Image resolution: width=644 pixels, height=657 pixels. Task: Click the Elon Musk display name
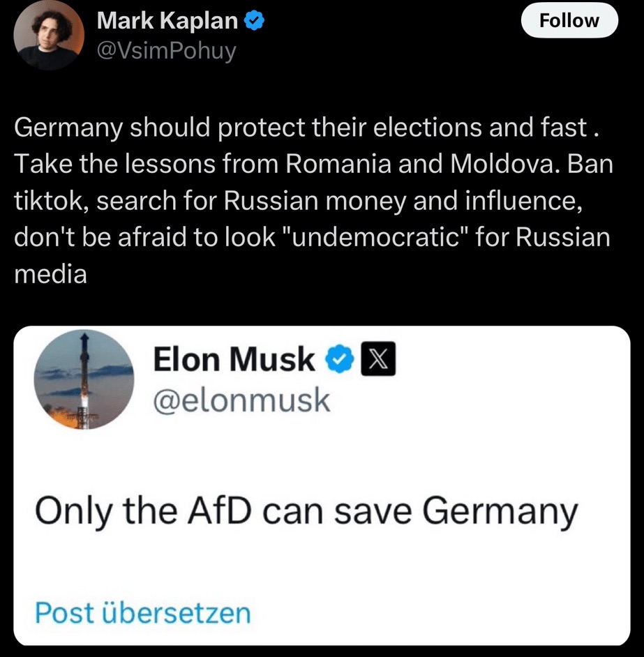[233, 360]
